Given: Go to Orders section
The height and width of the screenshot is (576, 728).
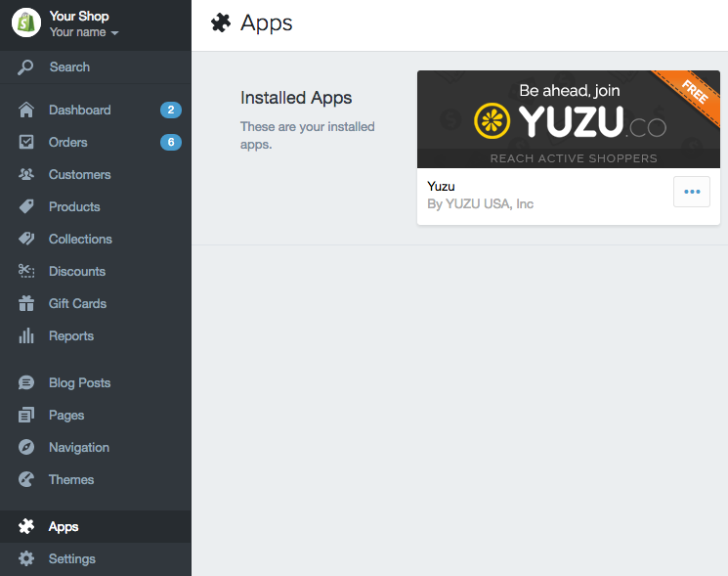Looking at the screenshot, I should 67,142.
